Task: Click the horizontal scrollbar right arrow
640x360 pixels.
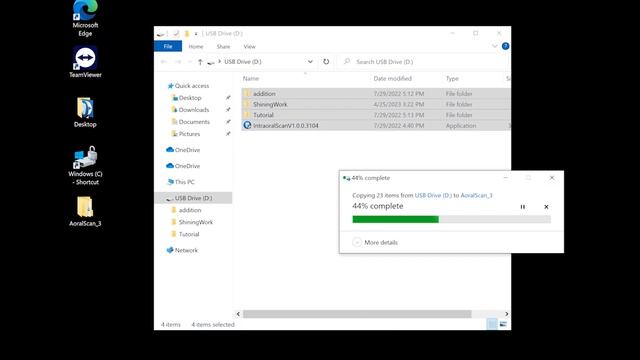Action: [507, 314]
